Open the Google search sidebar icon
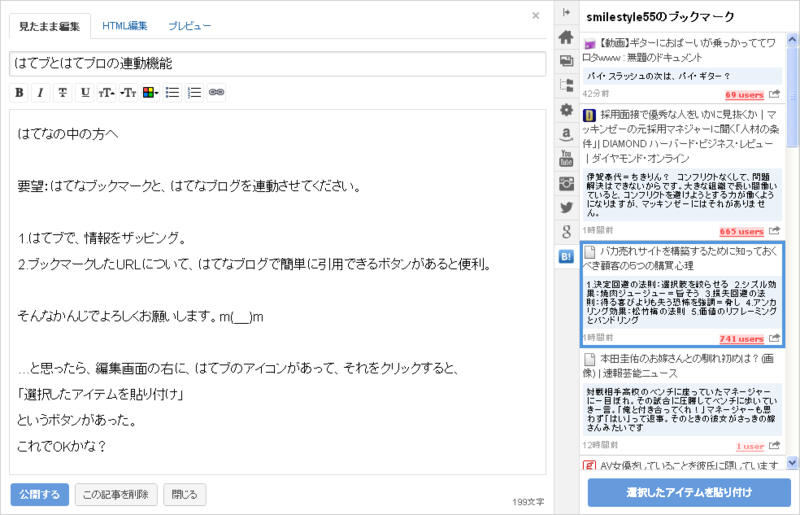This screenshot has height=515, width=800. coord(566,232)
